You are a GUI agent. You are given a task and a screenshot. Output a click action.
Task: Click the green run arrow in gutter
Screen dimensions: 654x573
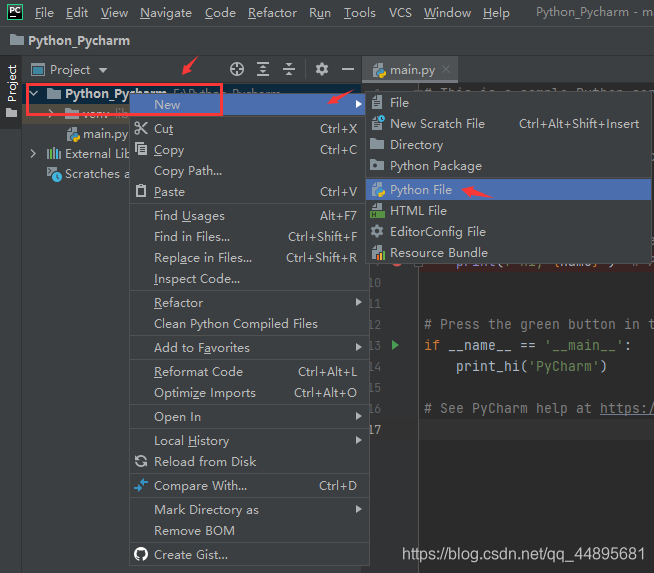click(395, 345)
